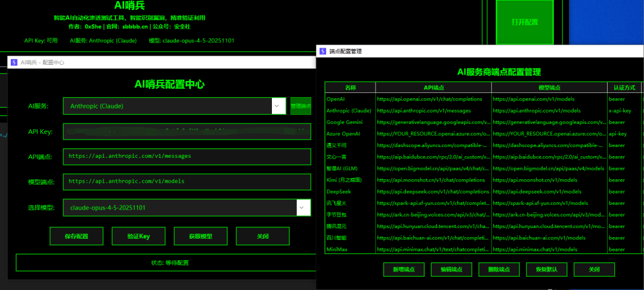Select the DeepSeek table row
Screen dimensions: 644x290
tap(483, 191)
